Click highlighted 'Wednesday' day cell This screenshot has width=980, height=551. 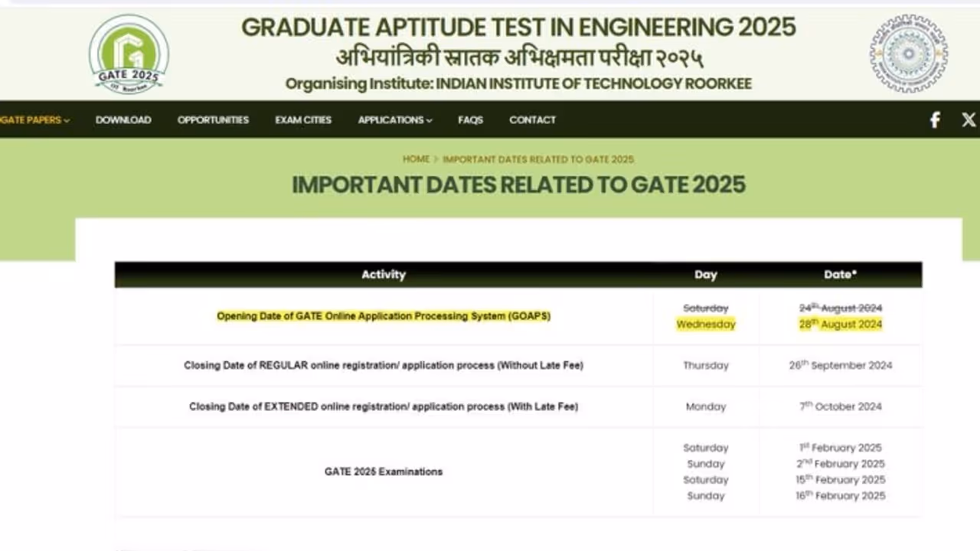click(705, 324)
